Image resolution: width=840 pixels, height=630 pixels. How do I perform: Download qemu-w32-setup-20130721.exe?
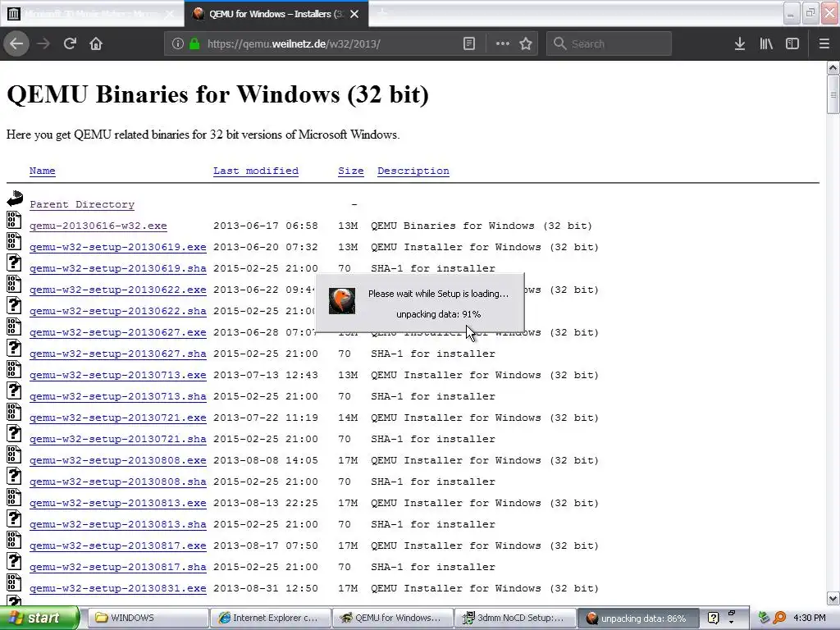click(118, 418)
